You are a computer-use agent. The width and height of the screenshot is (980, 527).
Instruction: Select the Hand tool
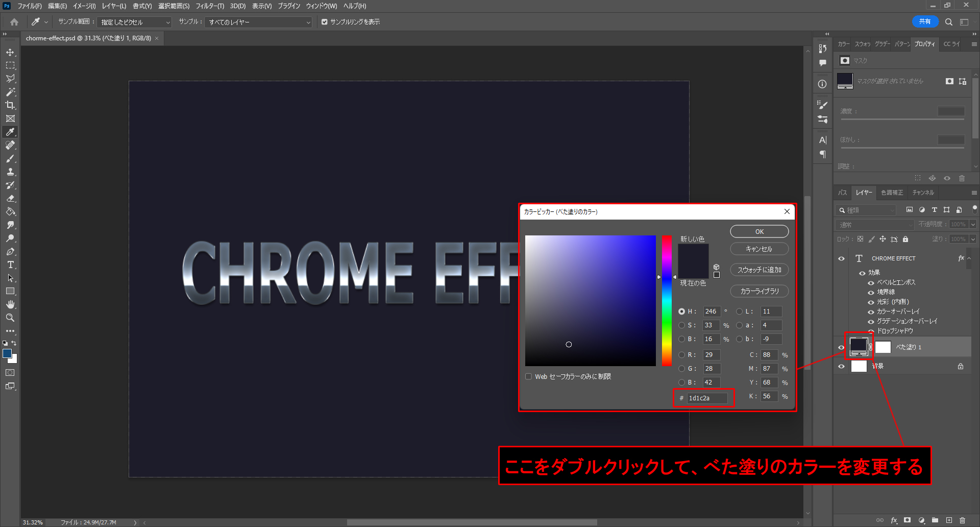point(10,304)
